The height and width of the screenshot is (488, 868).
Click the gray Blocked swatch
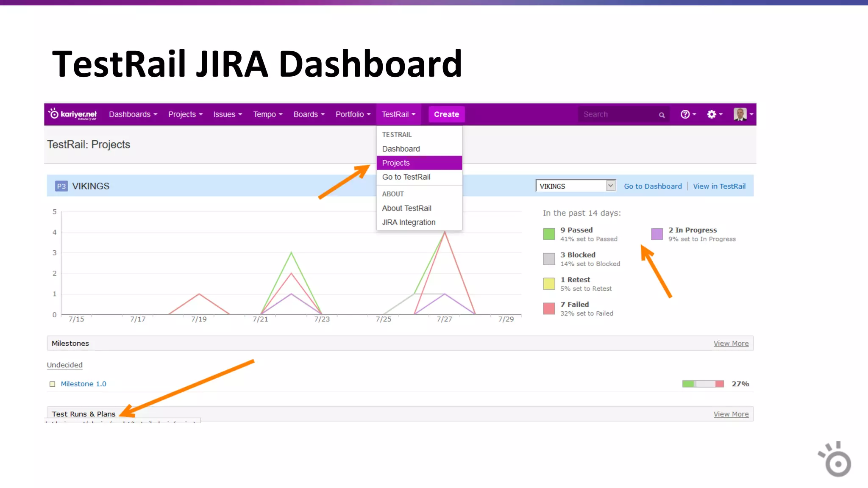tap(549, 259)
